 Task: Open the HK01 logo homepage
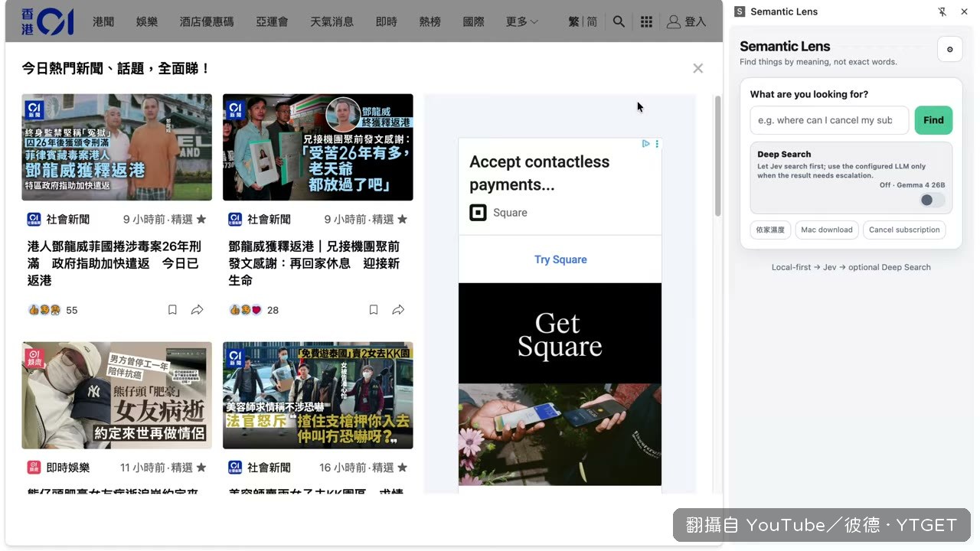click(x=47, y=21)
